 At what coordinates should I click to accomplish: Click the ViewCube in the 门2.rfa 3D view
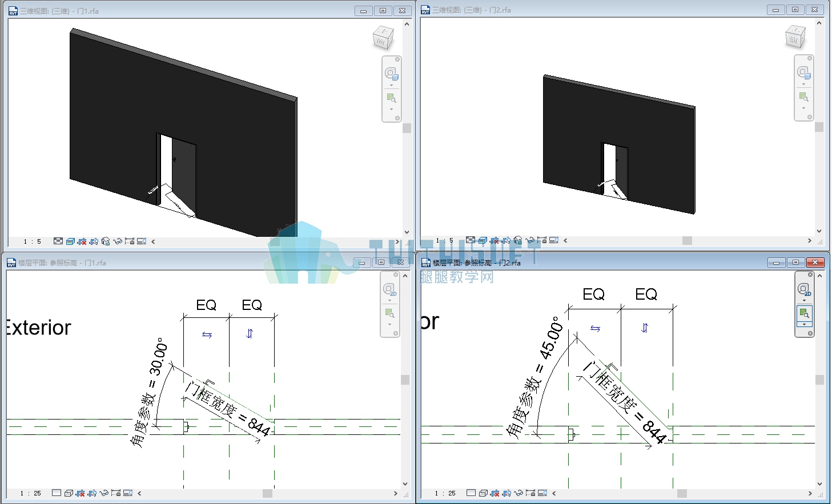tap(795, 37)
